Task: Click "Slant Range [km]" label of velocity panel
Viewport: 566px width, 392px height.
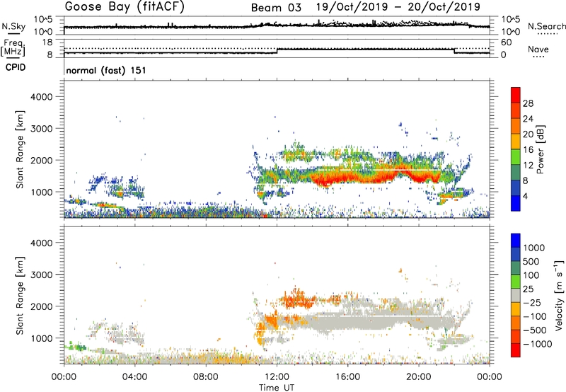Action: [20, 296]
